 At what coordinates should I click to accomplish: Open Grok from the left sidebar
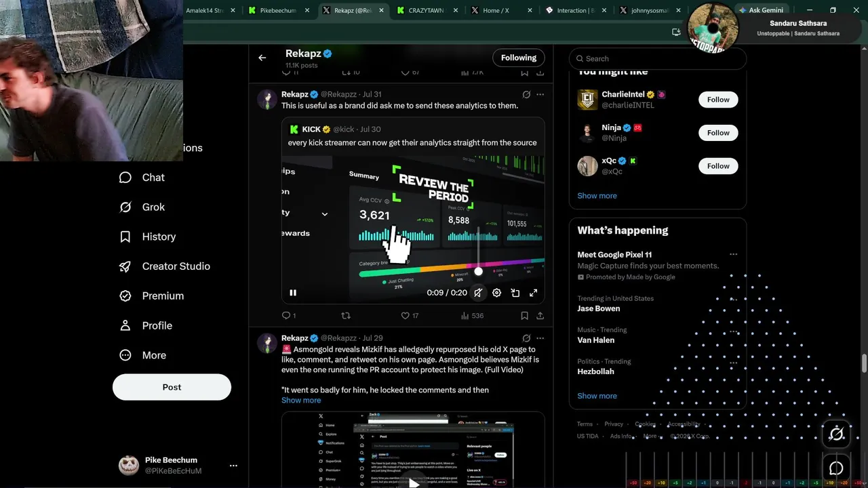point(142,207)
